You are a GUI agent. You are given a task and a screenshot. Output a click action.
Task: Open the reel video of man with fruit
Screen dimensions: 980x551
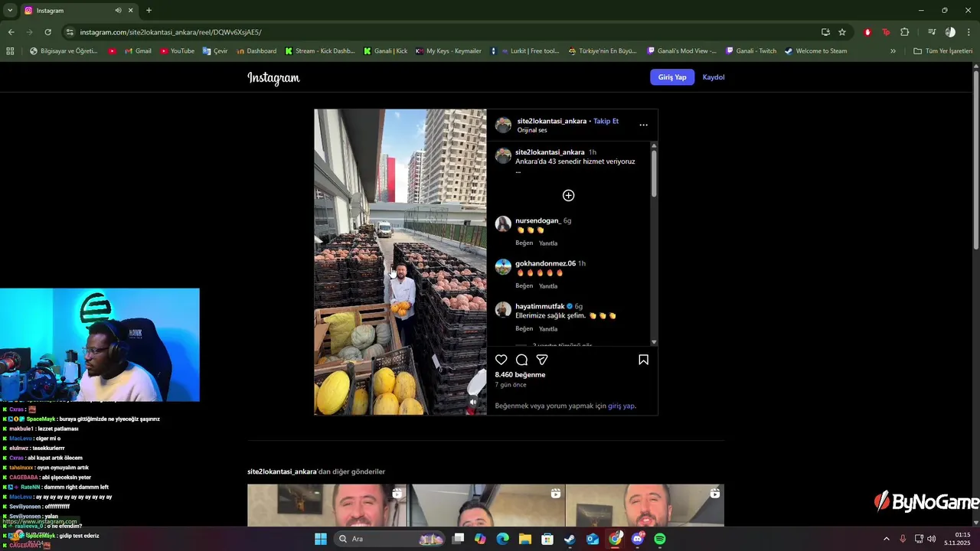400,262
